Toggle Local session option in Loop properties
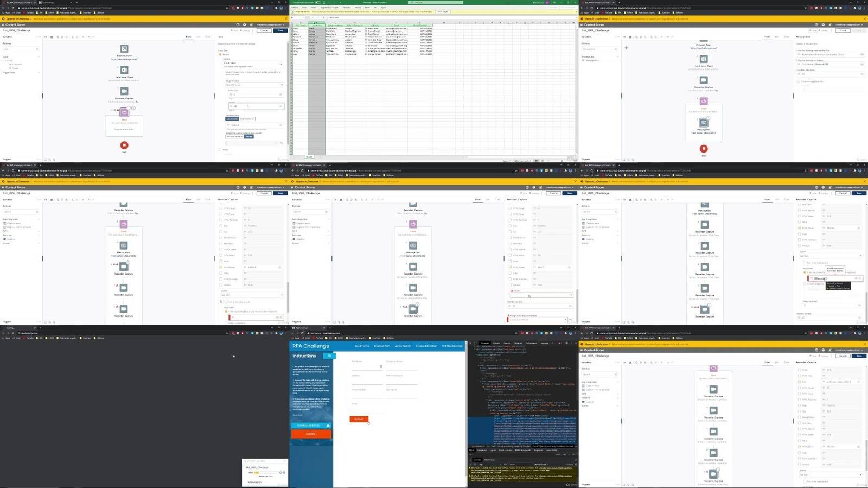 232,119
